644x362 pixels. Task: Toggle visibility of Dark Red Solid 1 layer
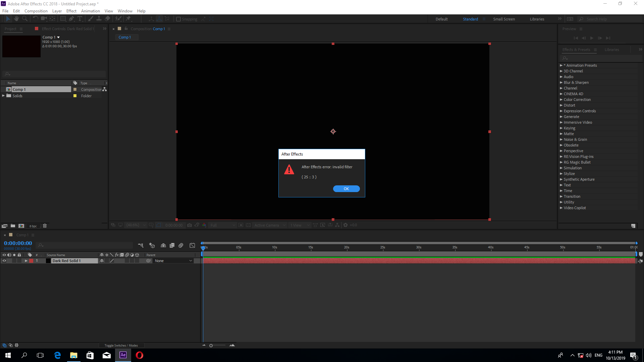pyautogui.click(x=4, y=260)
